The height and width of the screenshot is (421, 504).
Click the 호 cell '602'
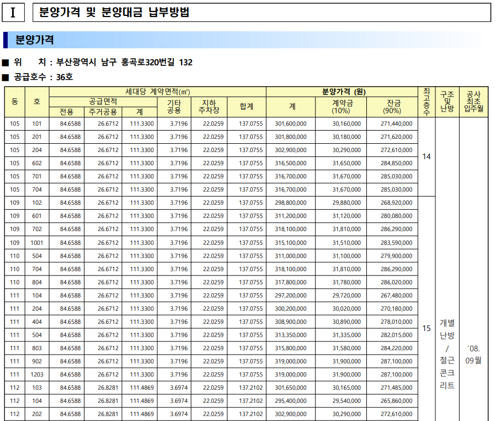click(x=37, y=163)
